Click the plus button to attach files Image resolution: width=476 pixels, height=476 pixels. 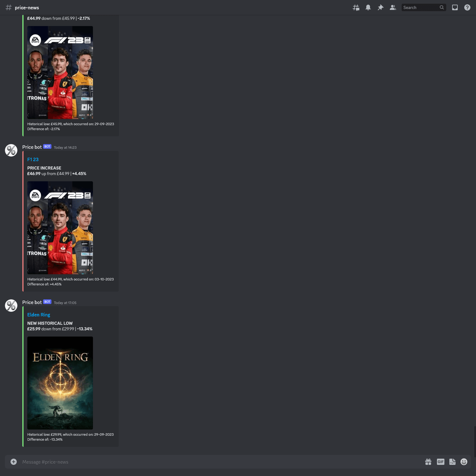click(x=13, y=461)
